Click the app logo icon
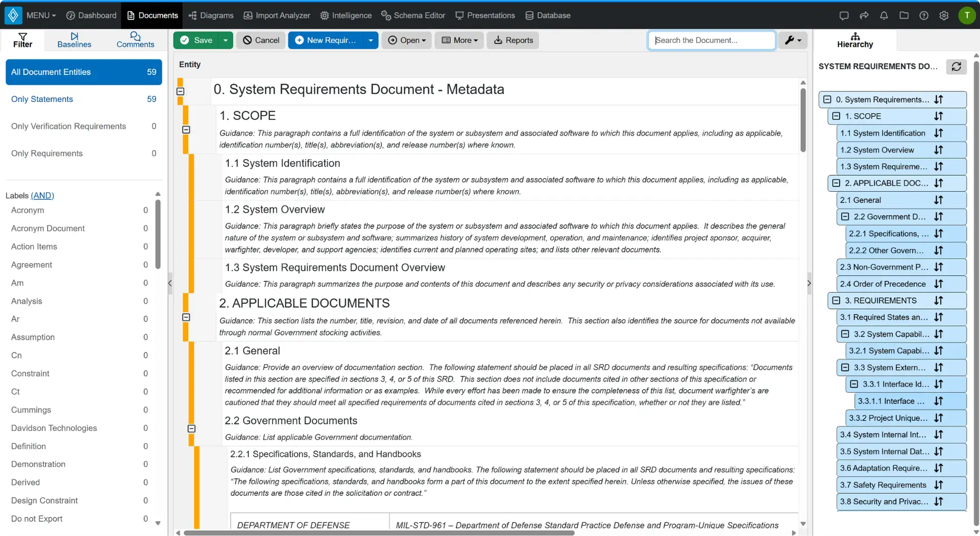This screenshot has width=980, height=536. coord(13,15)
